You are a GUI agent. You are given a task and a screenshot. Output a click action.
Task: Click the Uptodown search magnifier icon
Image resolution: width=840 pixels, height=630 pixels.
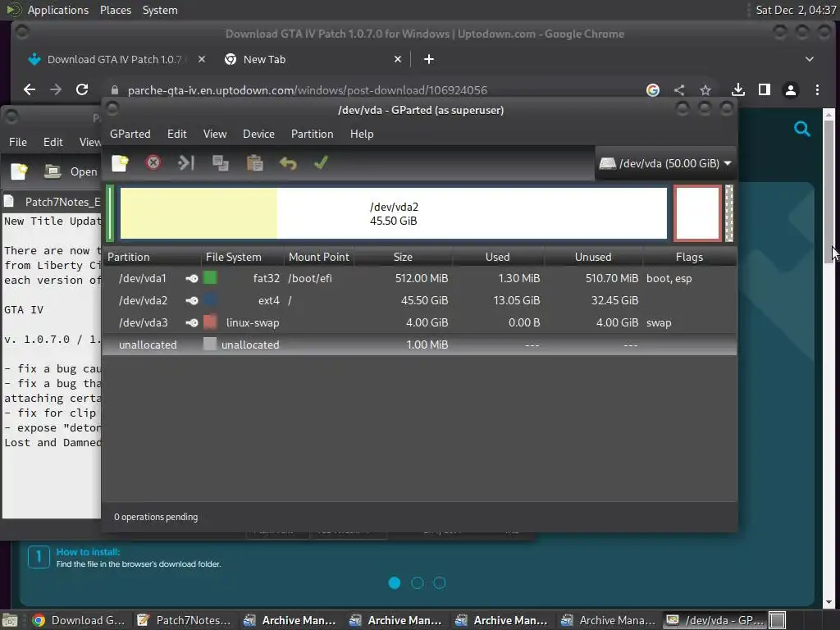pos(802,129)
